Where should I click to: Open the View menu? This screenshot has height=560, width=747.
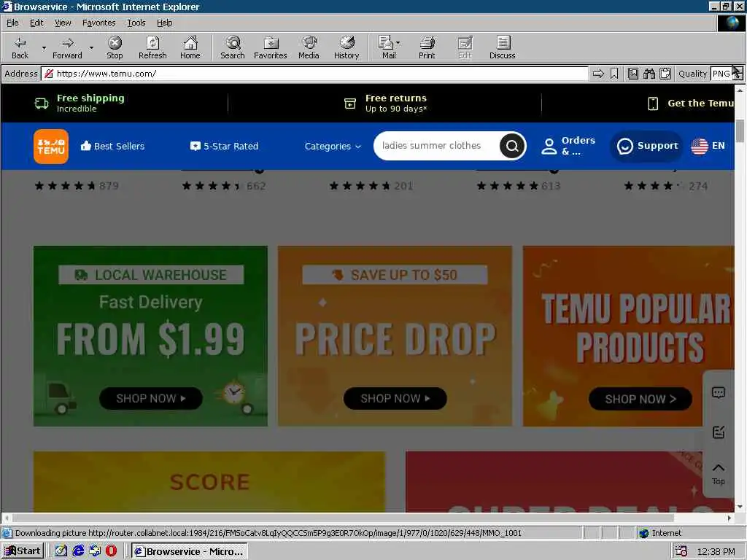(x=63, y=23)
